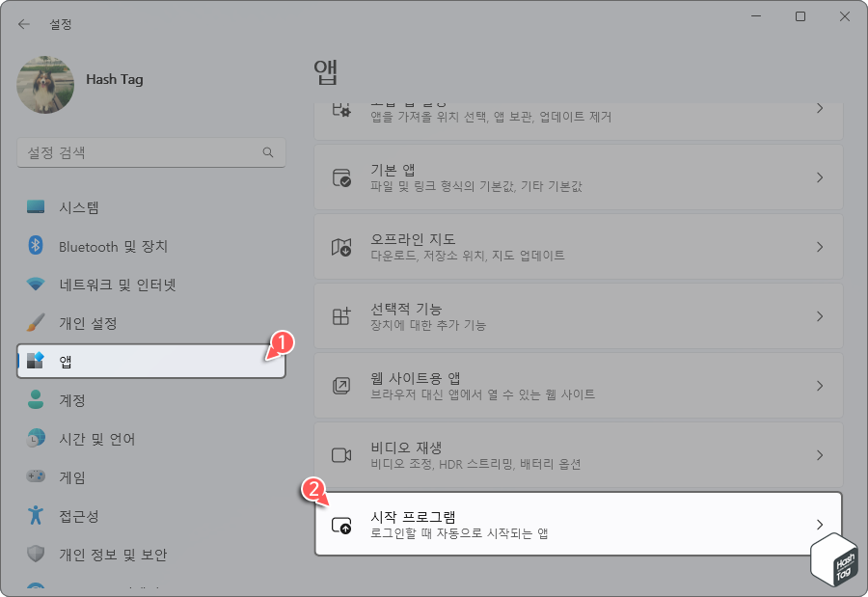Image resolution: width=868 pixels, height=597 pixels.
Task: Click the back arrow at top left
Action: pos(23,23)
